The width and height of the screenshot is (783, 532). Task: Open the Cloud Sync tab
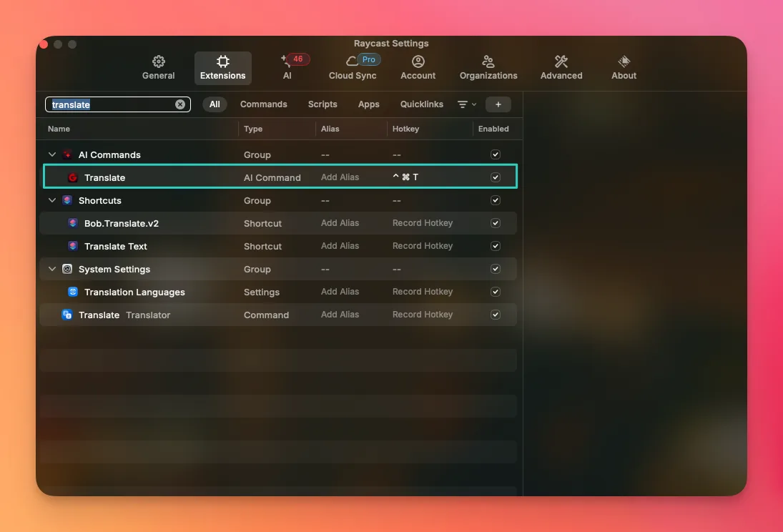click(353, 68)
